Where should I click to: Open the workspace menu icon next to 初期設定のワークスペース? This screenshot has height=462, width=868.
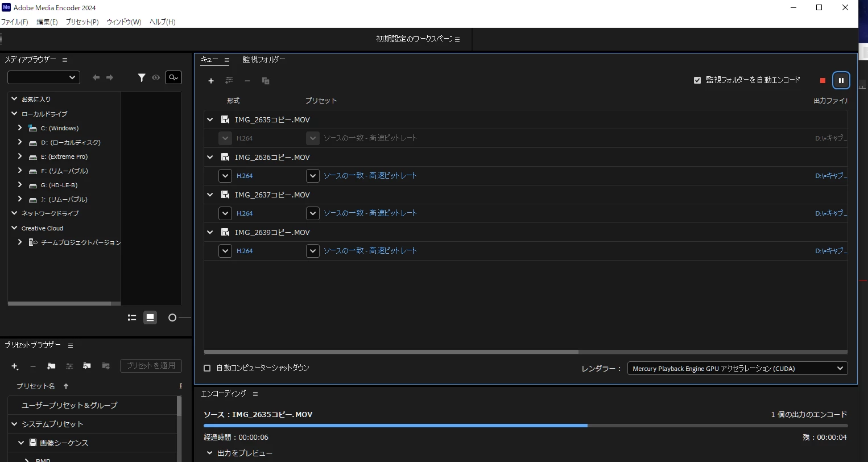pos(457,39)
